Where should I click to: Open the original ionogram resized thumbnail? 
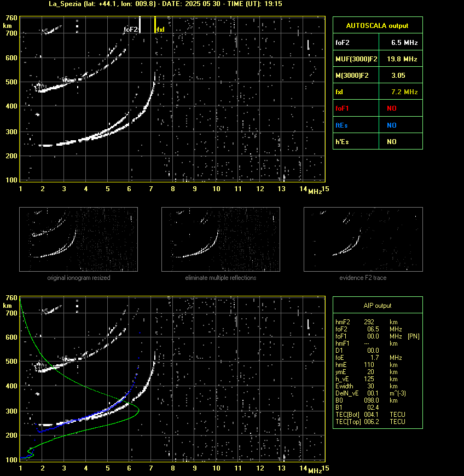79,239
